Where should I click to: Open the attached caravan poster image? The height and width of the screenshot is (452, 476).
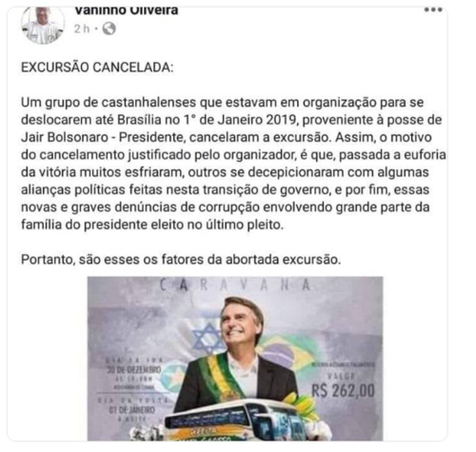[235, 359]
